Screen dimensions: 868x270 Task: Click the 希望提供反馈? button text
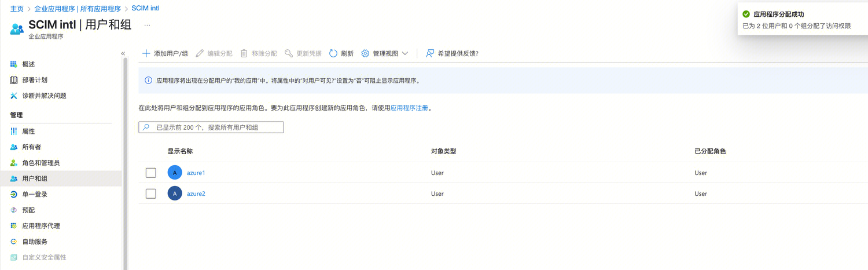458,53
